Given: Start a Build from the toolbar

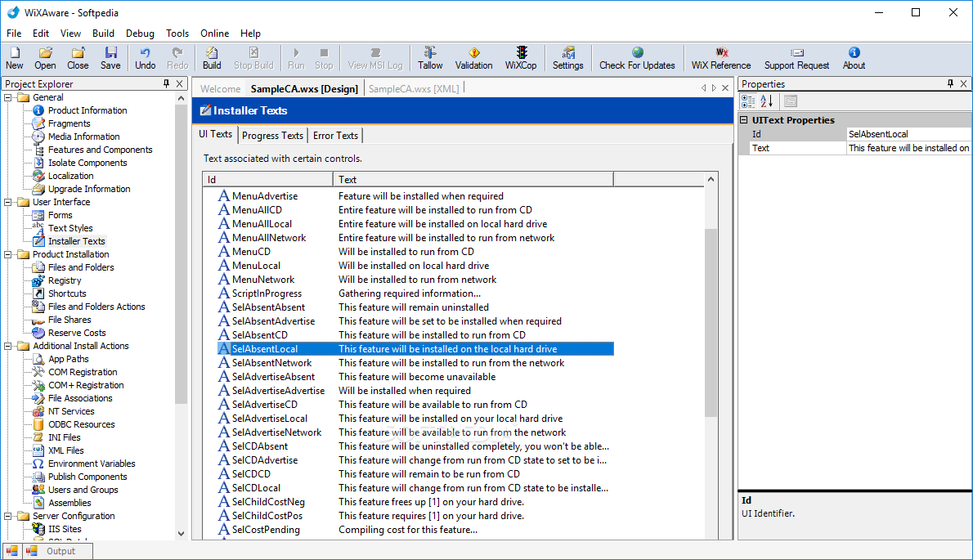Looking at the screenshot, I should click(212, 58).
